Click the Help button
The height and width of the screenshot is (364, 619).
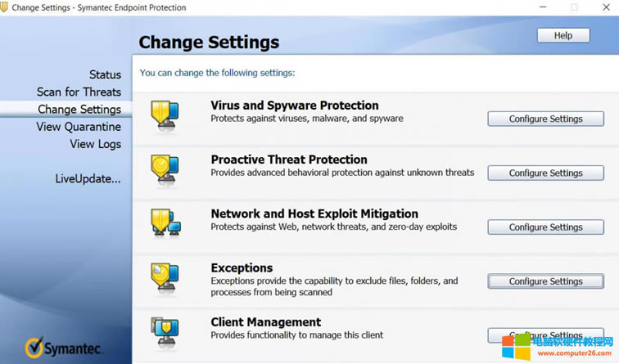(563, 35)
